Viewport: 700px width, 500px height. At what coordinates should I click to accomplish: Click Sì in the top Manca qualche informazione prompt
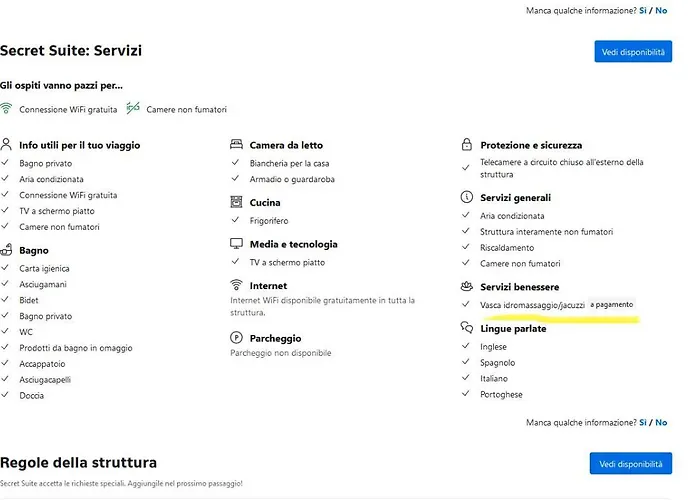click(x=643, y=10)
